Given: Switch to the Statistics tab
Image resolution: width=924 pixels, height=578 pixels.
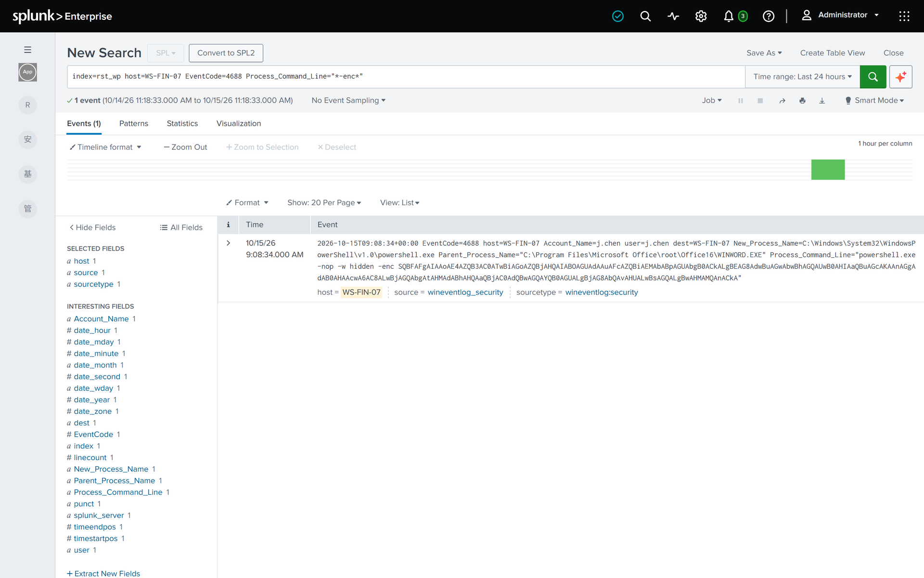Looking at the screenshot, I should click(x=182, y=124).
